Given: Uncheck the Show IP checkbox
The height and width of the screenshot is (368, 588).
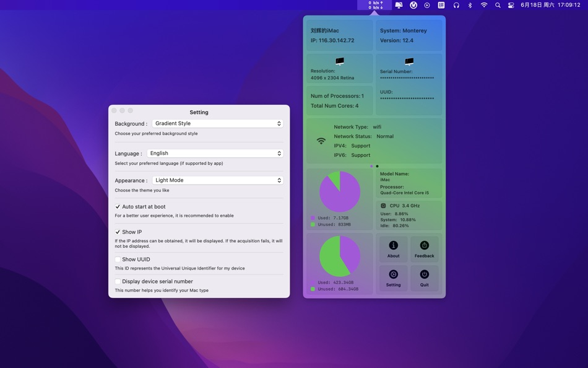Looking at the screenshot, I should 118,232.
